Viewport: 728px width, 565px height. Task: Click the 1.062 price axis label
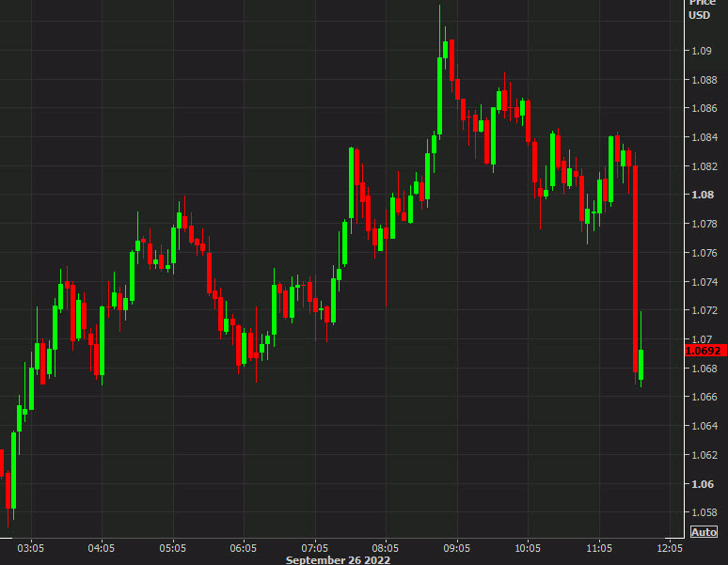[704, 455]
